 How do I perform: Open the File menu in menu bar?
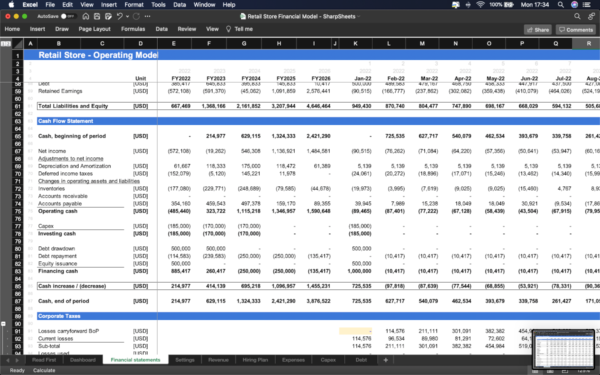(x=50, y=5)
